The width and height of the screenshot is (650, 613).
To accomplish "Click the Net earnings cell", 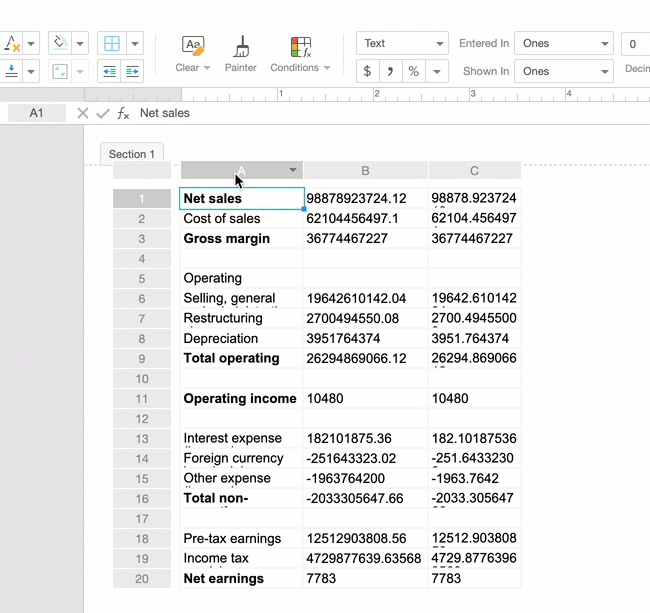I will pos(242,579).
